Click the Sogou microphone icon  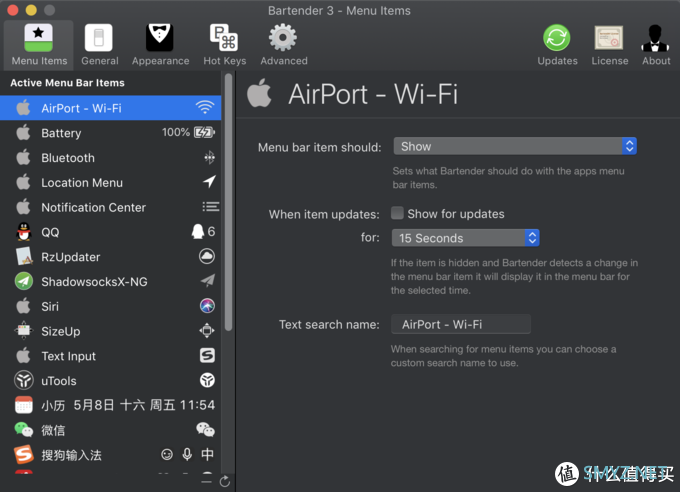tap(187, 454)
